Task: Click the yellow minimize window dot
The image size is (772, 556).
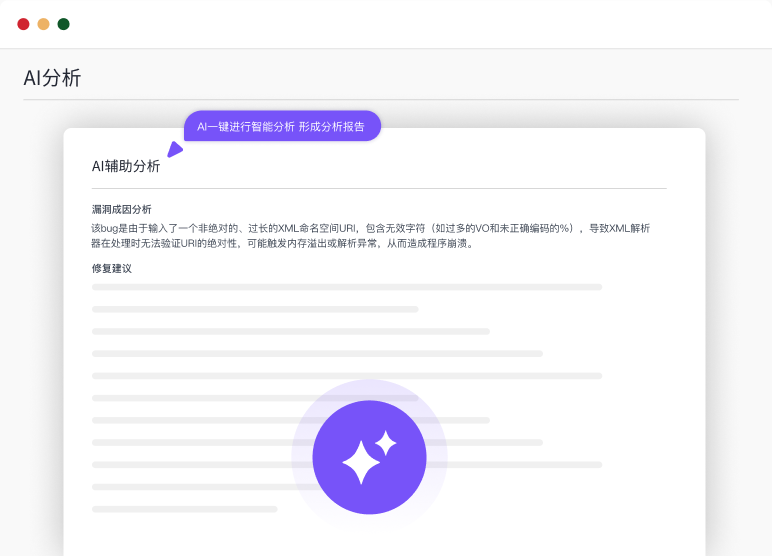Action: click(43, 24)
